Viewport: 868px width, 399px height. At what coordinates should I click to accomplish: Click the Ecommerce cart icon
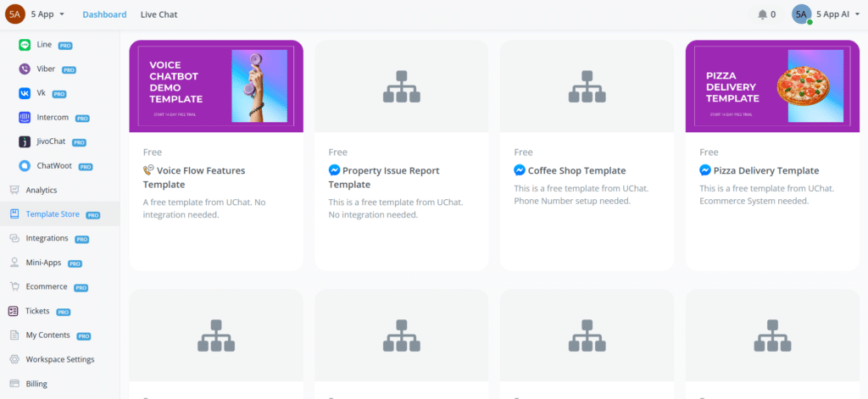point(14,287)
